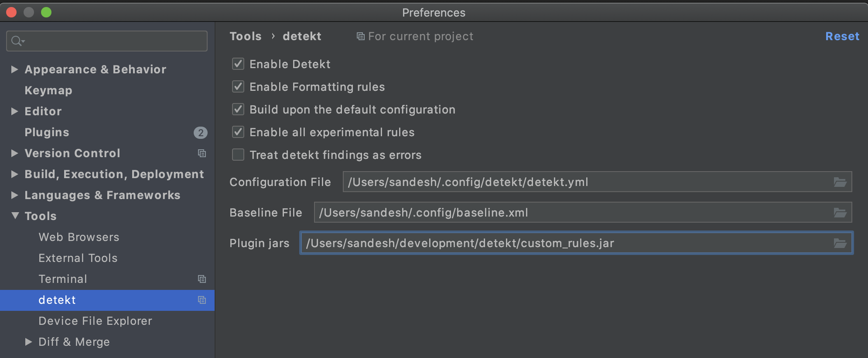
Task: Select Diff & Merge label
Action: point(74,342)
